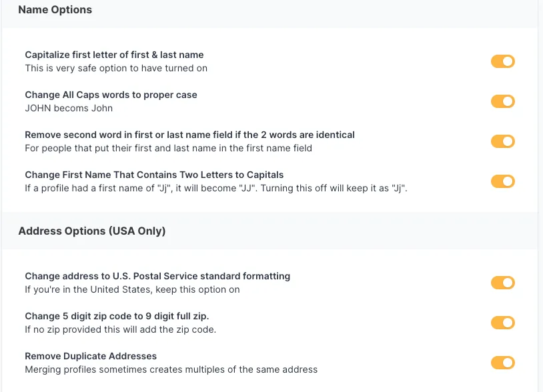The height and width of the screenshot is (392, 543).
Task: Click 'This is very safe option' description text
Action: coord(116,68)
